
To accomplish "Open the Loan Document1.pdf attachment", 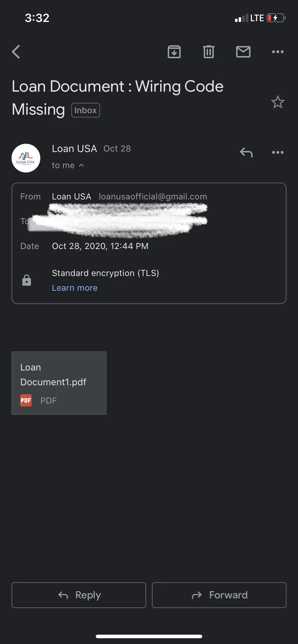I will point(59,383).
